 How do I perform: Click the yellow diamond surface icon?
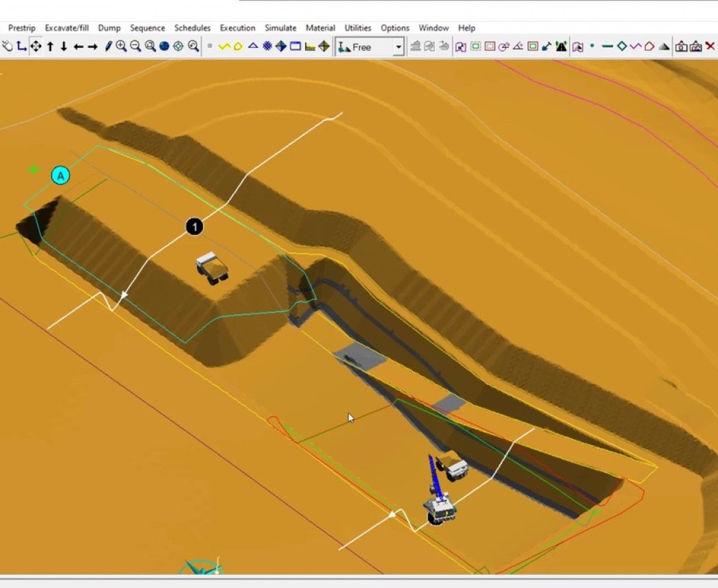[323, 46]
